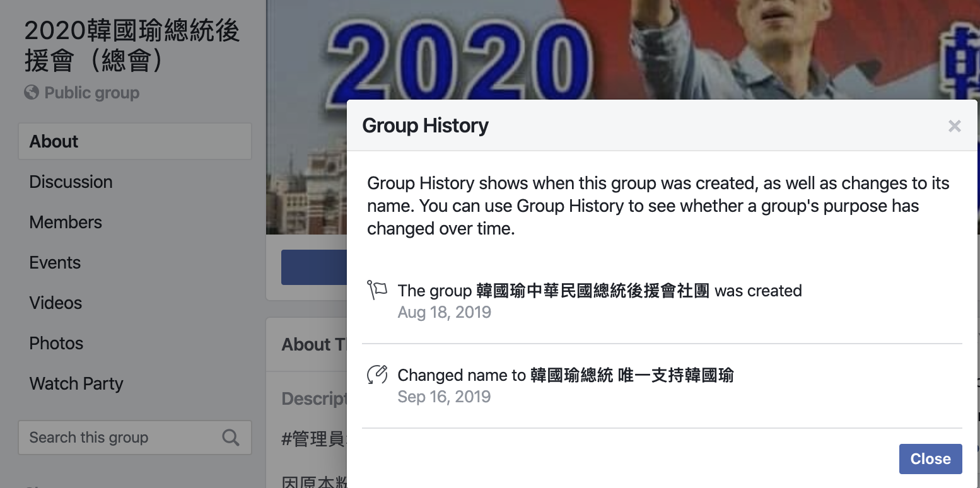This screenshot has height=488, width=980.
Task: Click the Aug 18, 2019 creation date
Action: tap(444, 312)
